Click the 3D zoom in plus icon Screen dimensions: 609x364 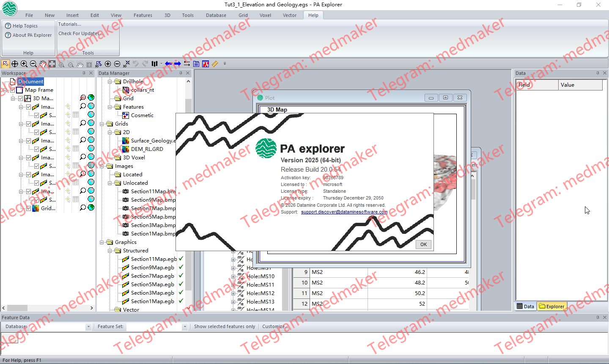(x=108, y=64)
